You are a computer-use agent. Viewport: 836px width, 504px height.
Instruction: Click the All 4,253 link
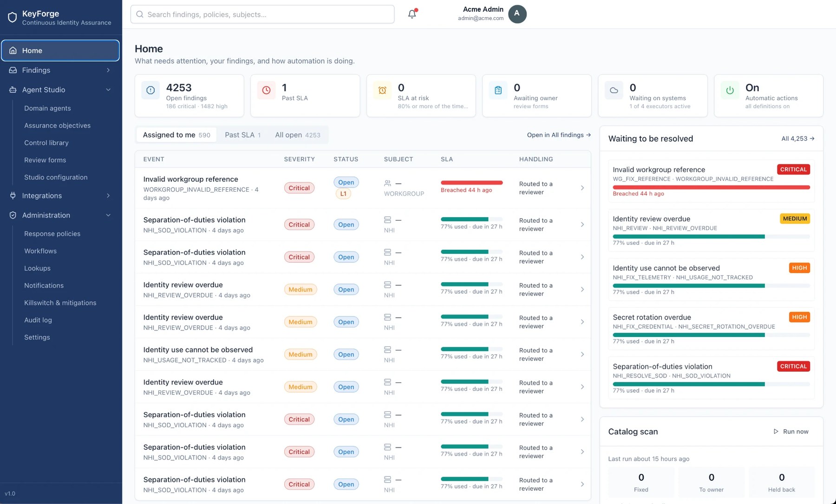(x=798, y=139)
